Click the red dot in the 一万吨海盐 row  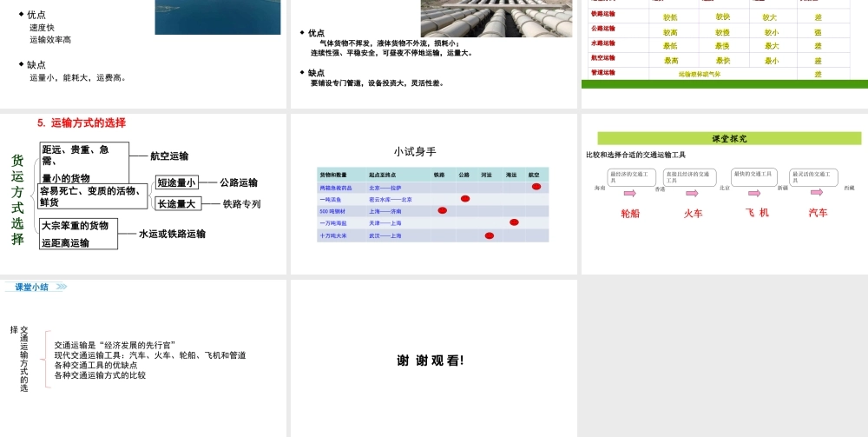514,222
